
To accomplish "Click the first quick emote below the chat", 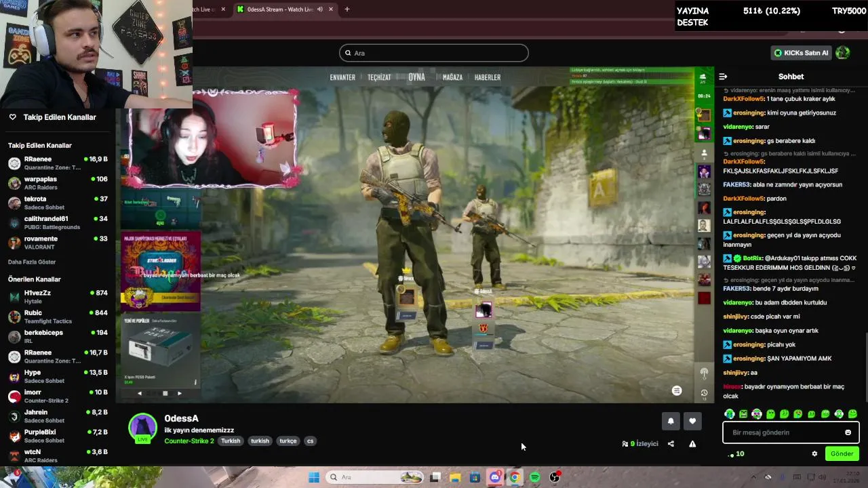I will click(x=730, y=414).
